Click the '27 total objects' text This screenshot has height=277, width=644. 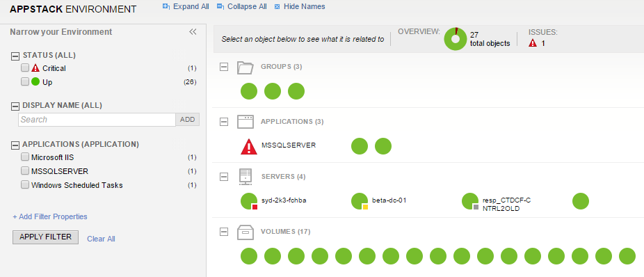click(490, 39)
